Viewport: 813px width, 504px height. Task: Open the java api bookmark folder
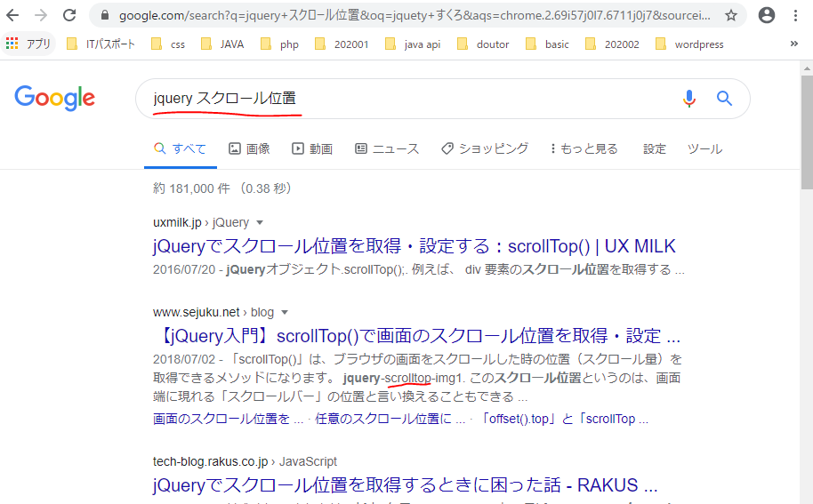click(413, 44)
